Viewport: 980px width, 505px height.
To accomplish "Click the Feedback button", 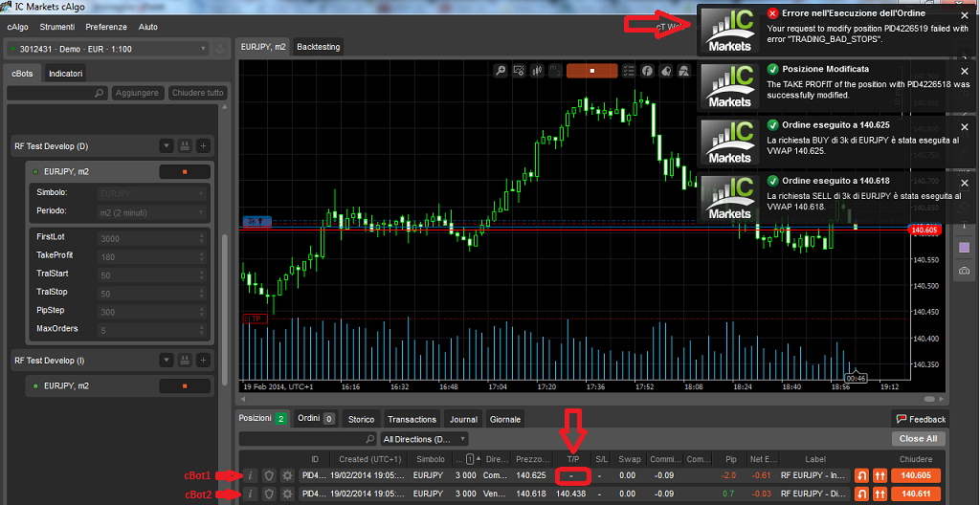I will [921, 419].
